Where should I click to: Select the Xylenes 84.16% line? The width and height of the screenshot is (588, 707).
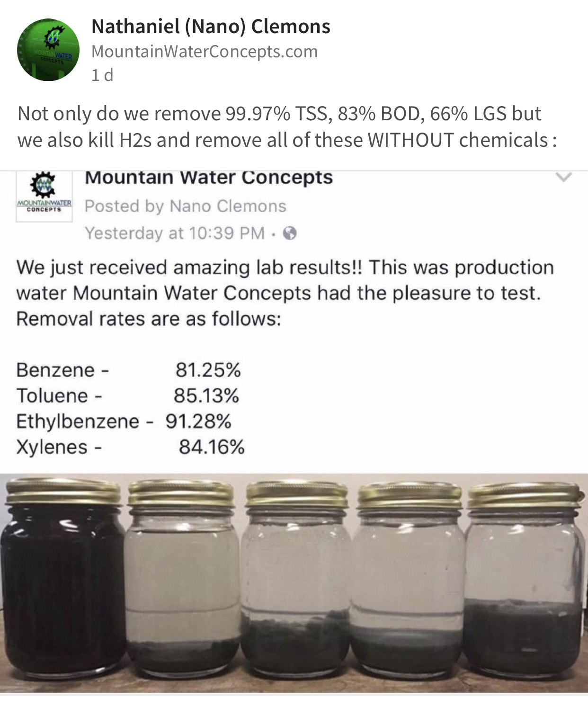(x=130, y=447)
